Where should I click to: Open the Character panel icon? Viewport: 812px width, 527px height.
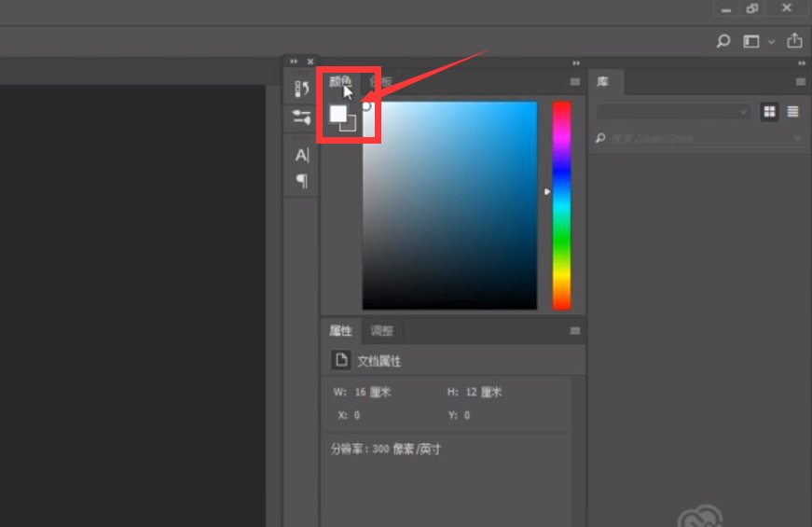pos(301,155)
